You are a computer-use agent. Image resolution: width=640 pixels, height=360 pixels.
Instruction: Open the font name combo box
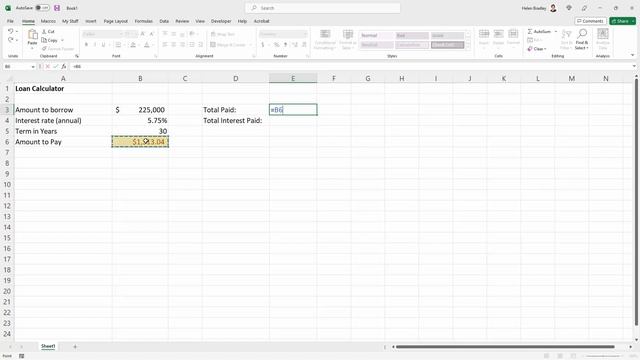tap(103, 34)
